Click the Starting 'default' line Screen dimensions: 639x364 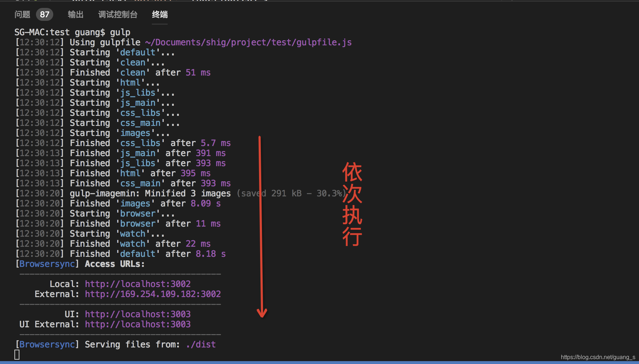click(95, 53)
